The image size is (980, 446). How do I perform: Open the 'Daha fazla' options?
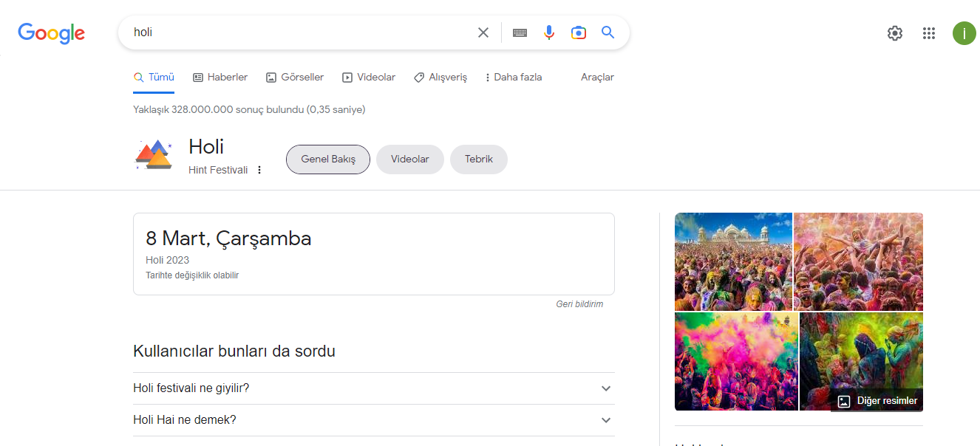[514, 77]
